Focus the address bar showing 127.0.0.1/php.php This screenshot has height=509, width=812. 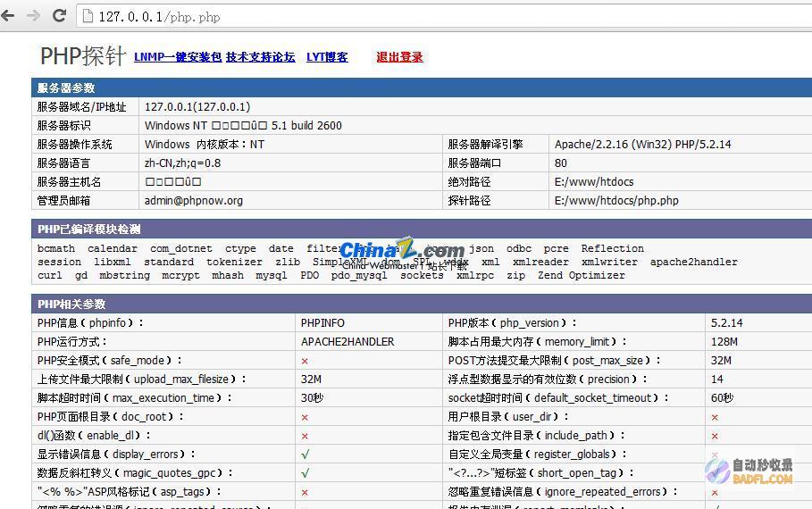(446, 17)
